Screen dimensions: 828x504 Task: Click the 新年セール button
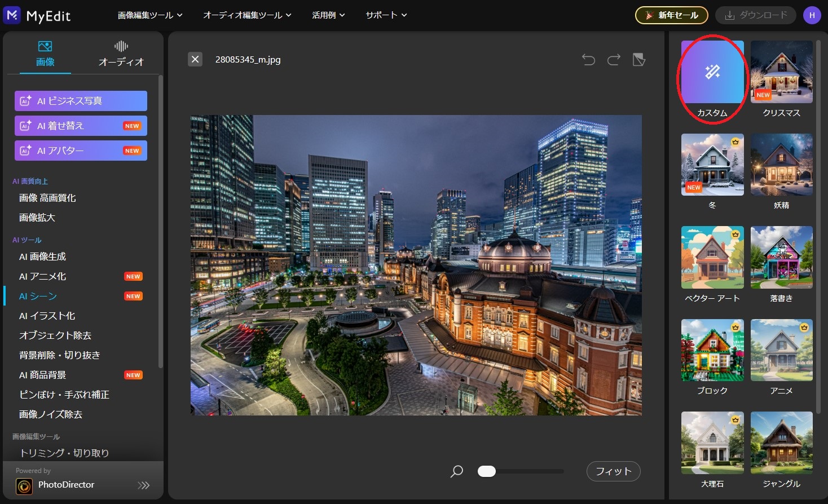click(671, 15)
